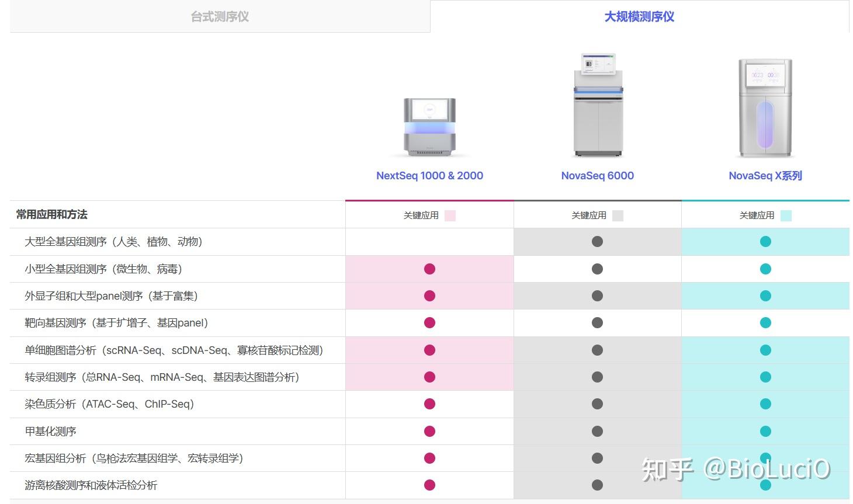Click 染色质分析 (ATAC-Seq, ChIP-Seq) row label
The image size is (853, 504).
(x=109, y=404)
